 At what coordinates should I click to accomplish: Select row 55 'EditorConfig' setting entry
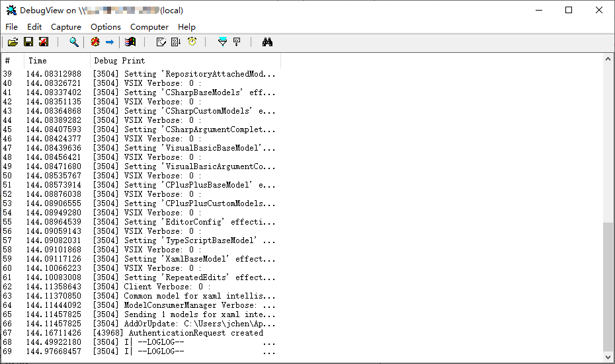[140, 222]
